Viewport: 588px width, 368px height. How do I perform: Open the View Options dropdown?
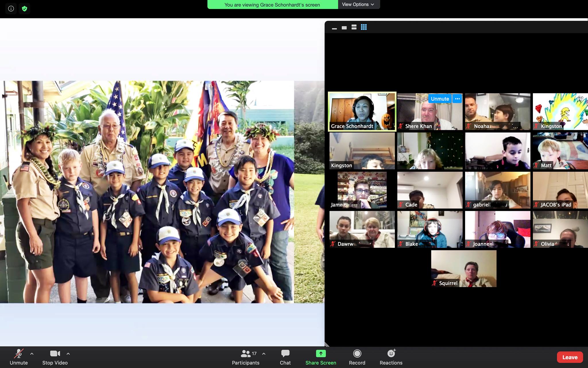click(x=358, y=4)
